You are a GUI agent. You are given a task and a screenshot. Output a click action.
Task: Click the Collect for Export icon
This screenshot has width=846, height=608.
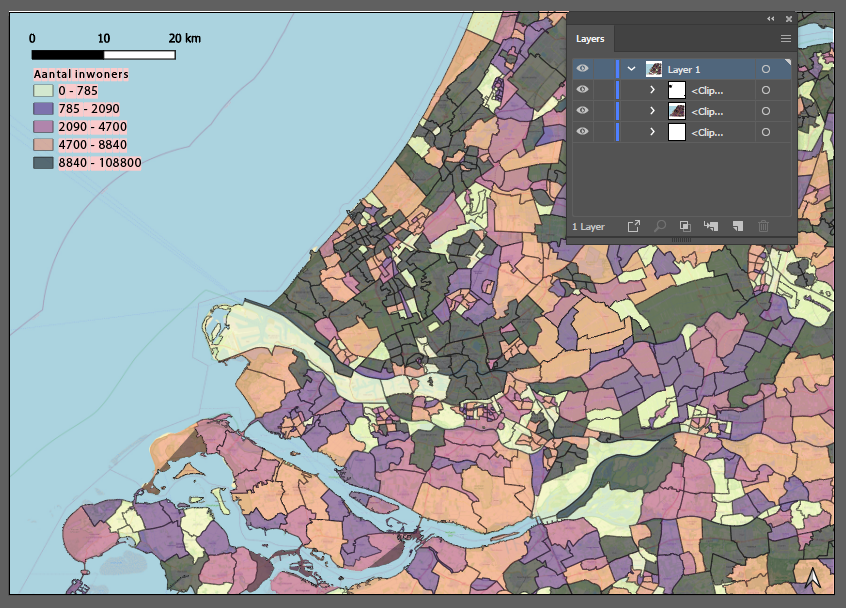click(x=634, y=226)
